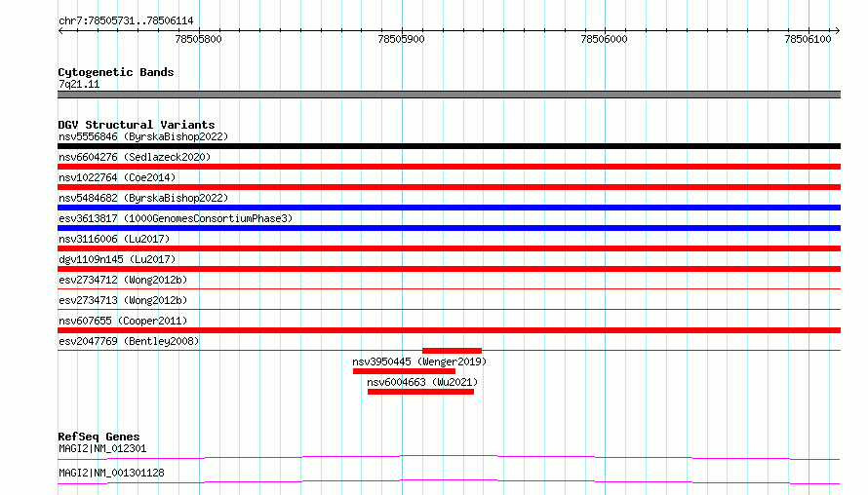The height and width of the screenshot is (495, 868).
Task: Click the red bar under dgv1109n145
Action: (x=449, y=269)
